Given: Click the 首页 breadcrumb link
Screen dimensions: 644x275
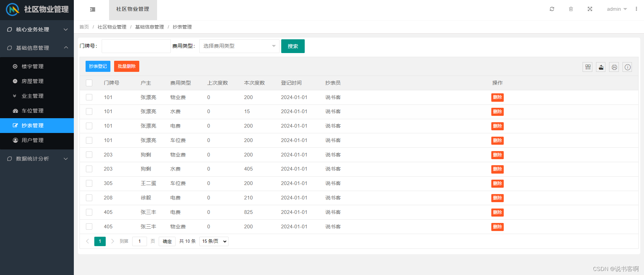Looking at the screenshot, I should tap(84, 27).
